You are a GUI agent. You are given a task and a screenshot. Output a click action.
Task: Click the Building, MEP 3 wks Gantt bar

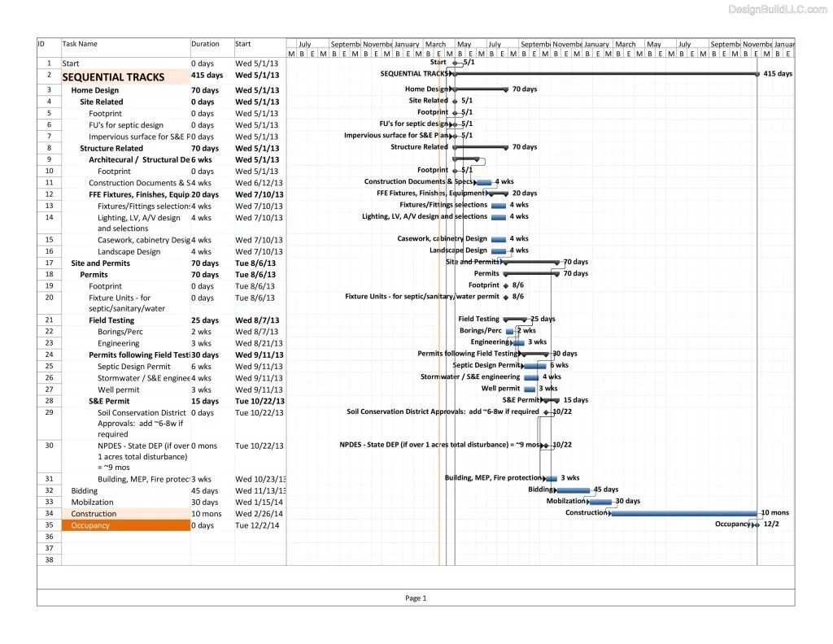(x=552, y=478)
